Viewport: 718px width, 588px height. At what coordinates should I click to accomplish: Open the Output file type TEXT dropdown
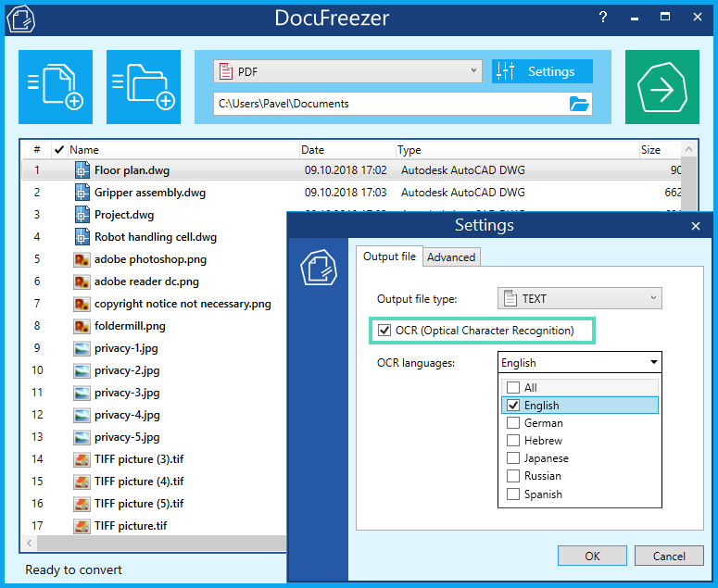coord(579,298)
